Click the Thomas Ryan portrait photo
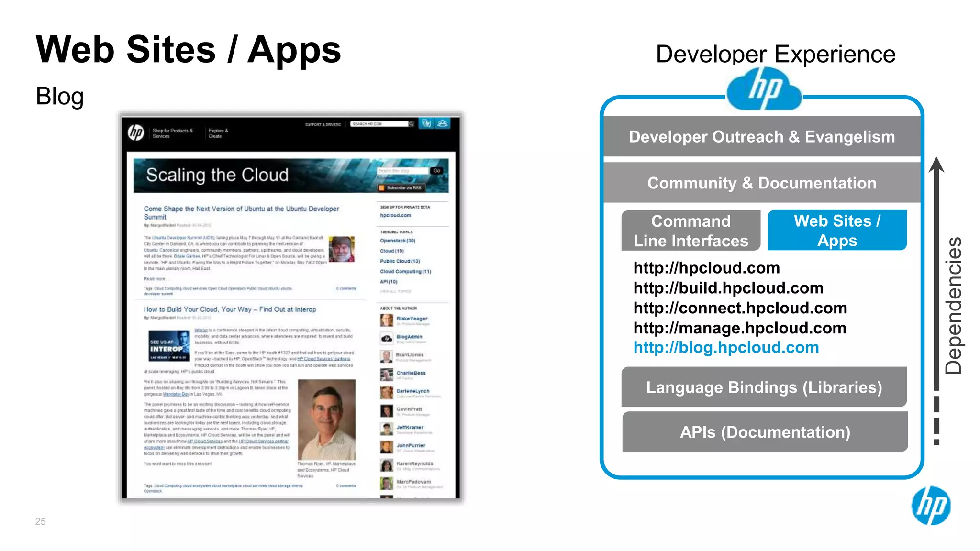This screenshot has height=551, width=980. [326, 419]
